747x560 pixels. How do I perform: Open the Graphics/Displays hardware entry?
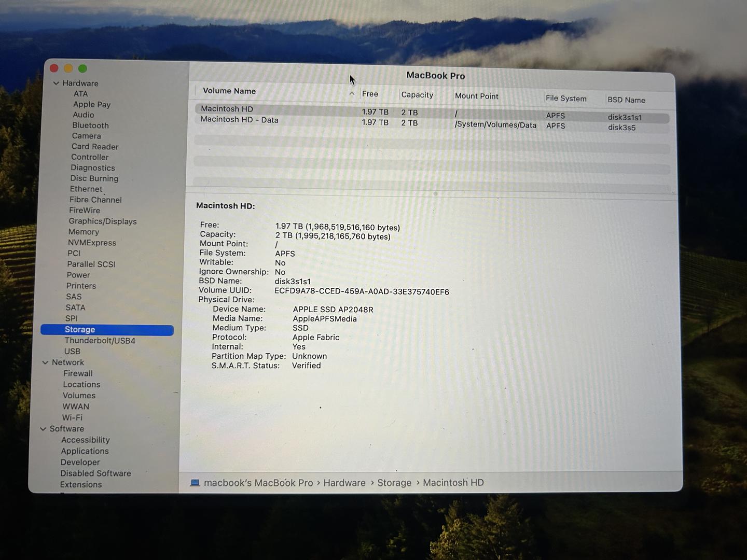pos(103,221)
